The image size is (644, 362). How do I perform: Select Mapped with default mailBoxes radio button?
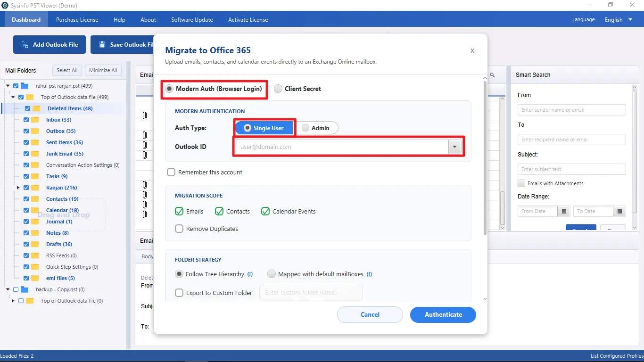(x=272, y=274)
